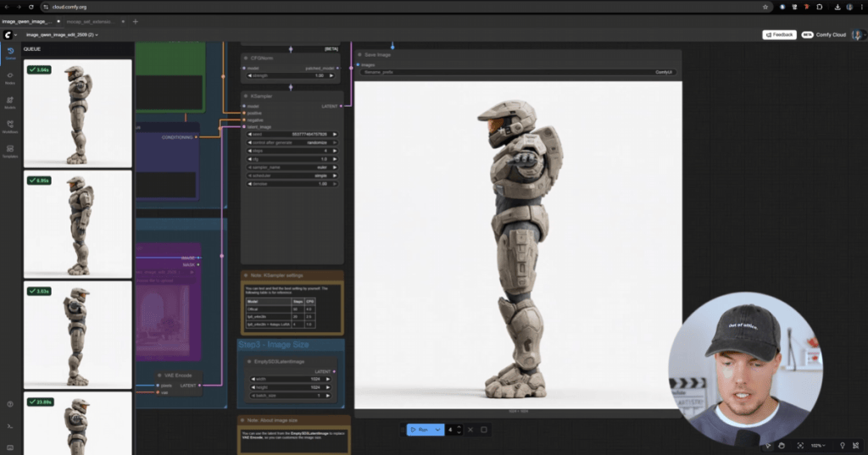Close the mocap_set_extension workflow tab
Image resolution: width=868 pixels, height=455 pixels.
pyautogui.click(x=123, y=21)
